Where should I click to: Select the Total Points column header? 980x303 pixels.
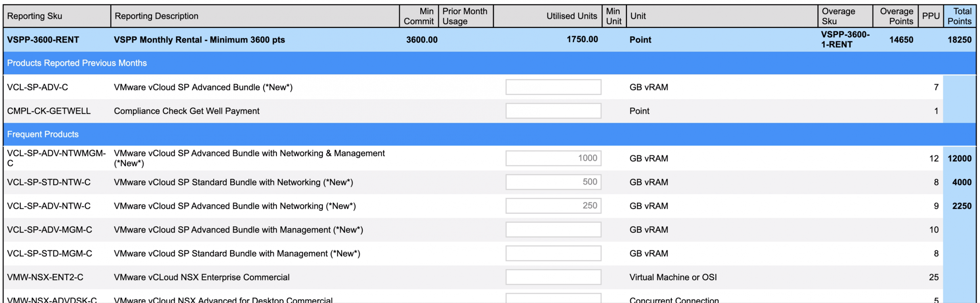959,16
